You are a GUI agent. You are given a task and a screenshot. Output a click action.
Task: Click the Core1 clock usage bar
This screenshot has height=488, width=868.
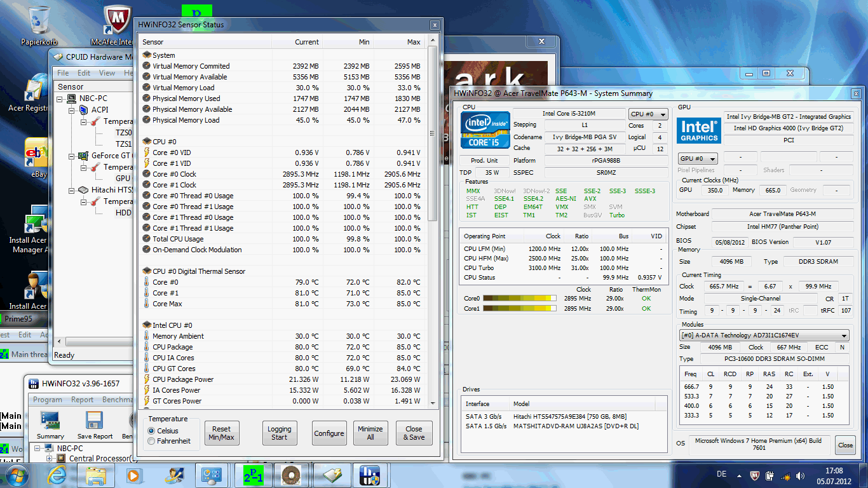point(519,308)
